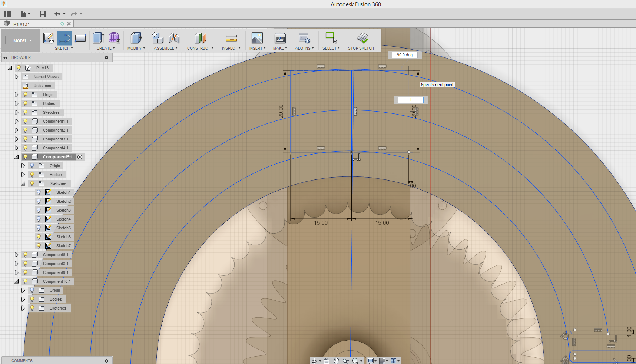Viewport: 636px width, 364px height.
Task: Open display settings monitor icon
Action: pyautogui.click(x=370, y=361)
